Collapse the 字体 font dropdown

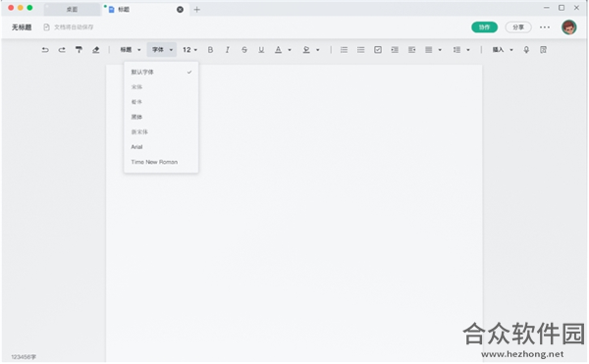click(x=162, y=49)
